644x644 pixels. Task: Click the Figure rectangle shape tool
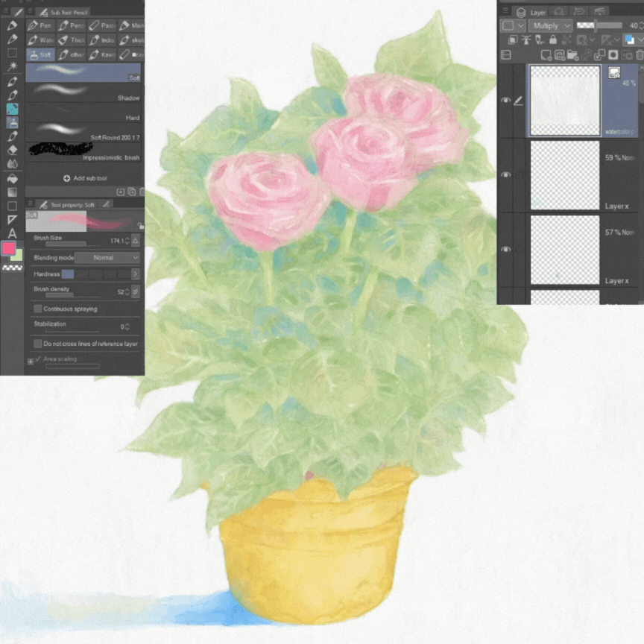12,206
